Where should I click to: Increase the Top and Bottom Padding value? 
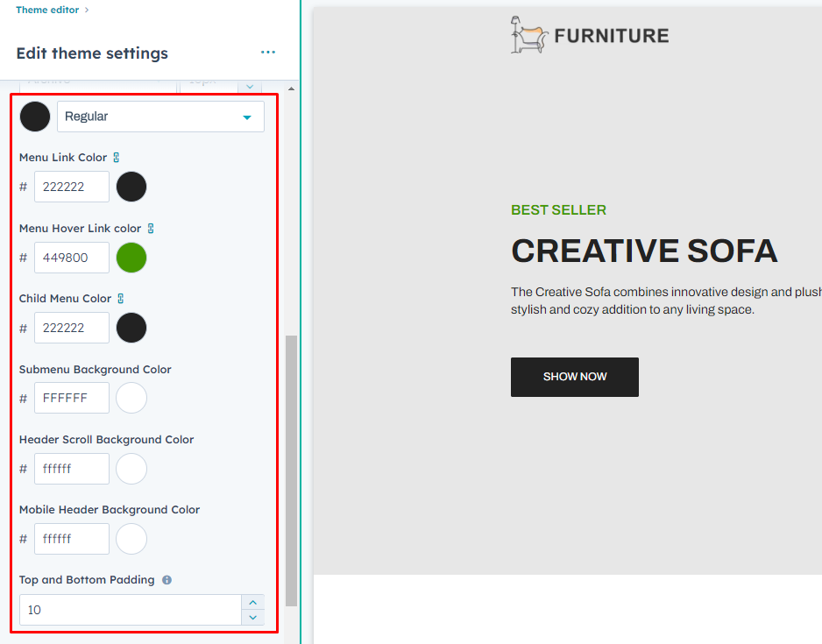coord(252,603)
